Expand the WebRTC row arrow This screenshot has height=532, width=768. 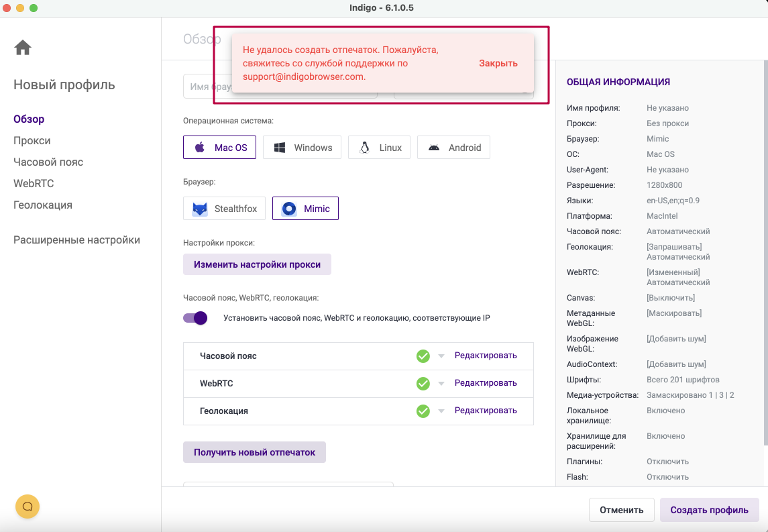[x=441, y=384]
